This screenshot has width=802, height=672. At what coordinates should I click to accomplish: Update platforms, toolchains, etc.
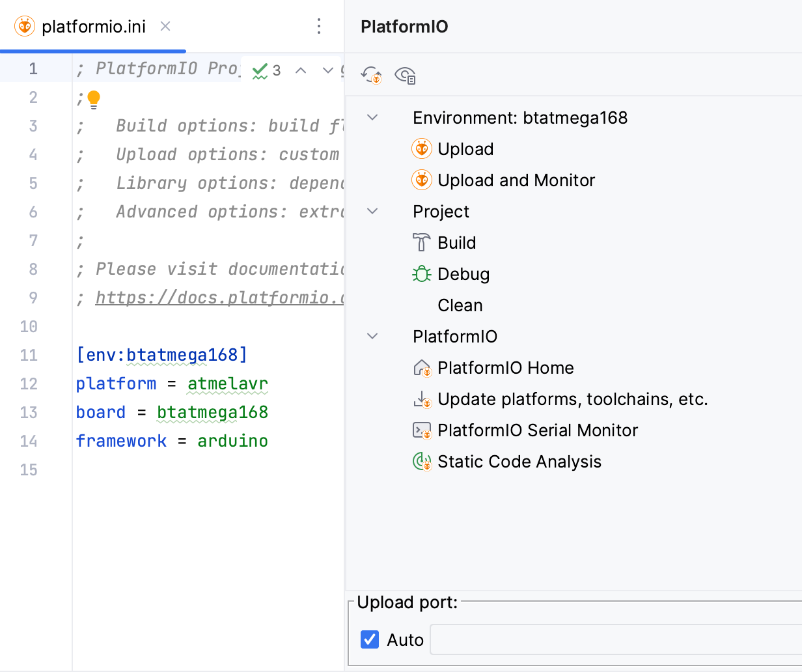[x=572, y=399]
